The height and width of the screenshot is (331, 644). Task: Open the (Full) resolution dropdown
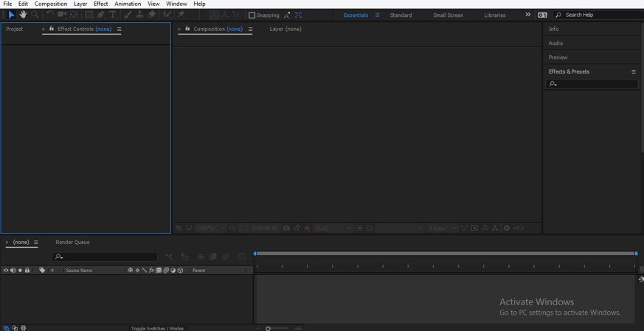pyautogui.click(x=333, y=228)
